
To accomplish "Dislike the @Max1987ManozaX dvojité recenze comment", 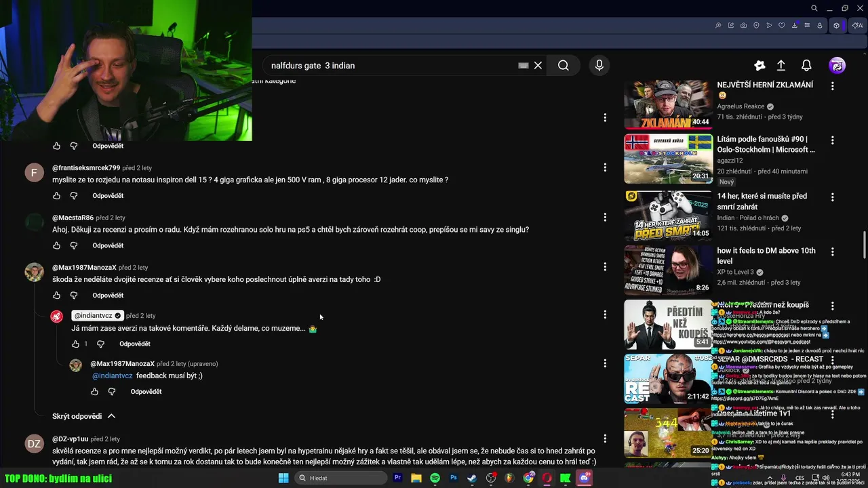I will (74, 296).
